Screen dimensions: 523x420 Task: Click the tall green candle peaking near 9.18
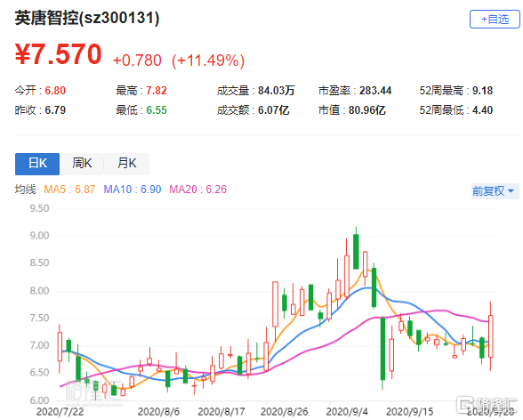356,252
